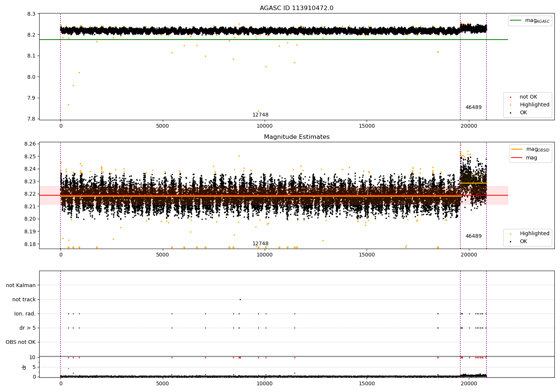Viewport: 560px width, 392px height.
Task: Click 'OK' legend entry in Magnitude Estimates plot
Action: coord(523,242)
